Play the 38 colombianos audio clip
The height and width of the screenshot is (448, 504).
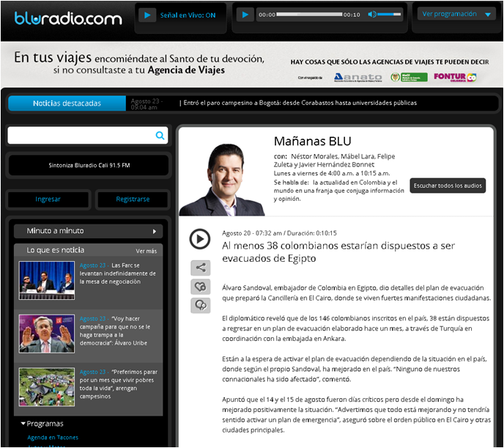199,239
